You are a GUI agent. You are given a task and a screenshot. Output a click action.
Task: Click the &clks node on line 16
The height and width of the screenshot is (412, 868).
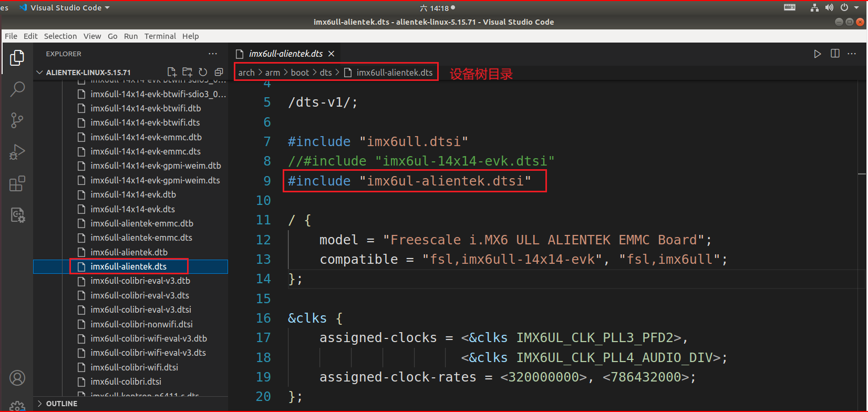[307, 318]
